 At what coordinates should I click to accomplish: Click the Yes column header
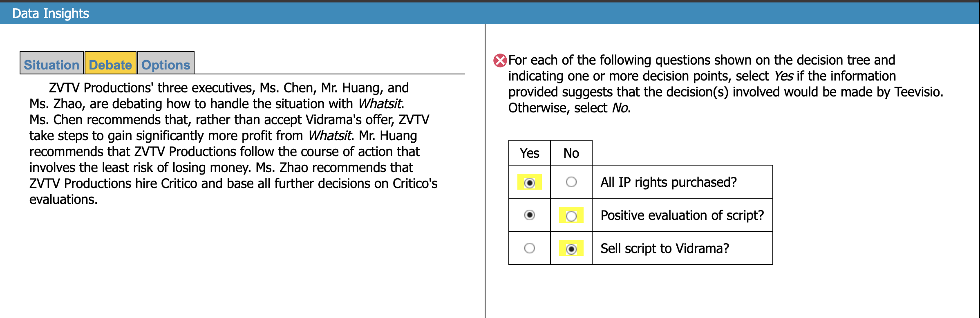(x=530, y=153)
